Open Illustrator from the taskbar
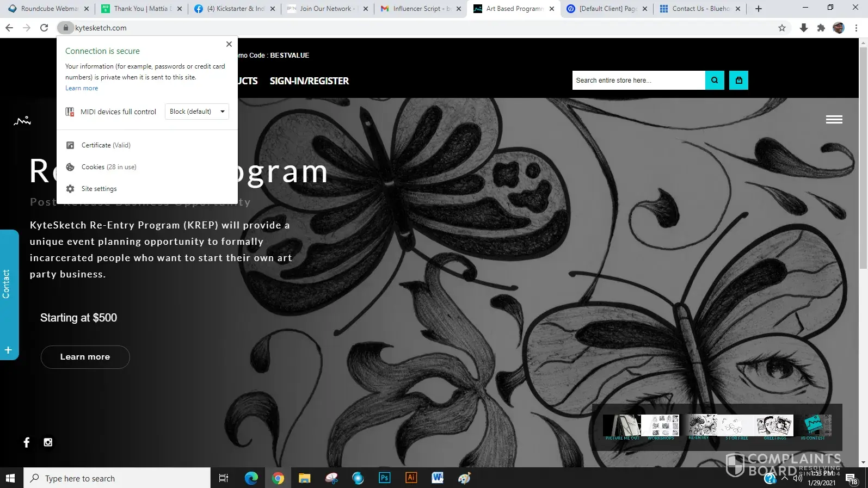This screenshot has height=488, width=868. (x=411, y=478)
